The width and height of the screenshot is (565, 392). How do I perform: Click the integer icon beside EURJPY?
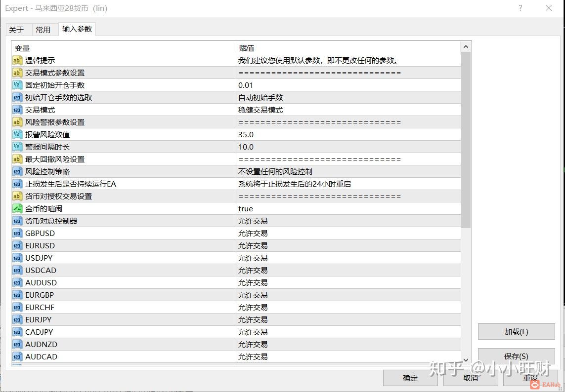17,319
